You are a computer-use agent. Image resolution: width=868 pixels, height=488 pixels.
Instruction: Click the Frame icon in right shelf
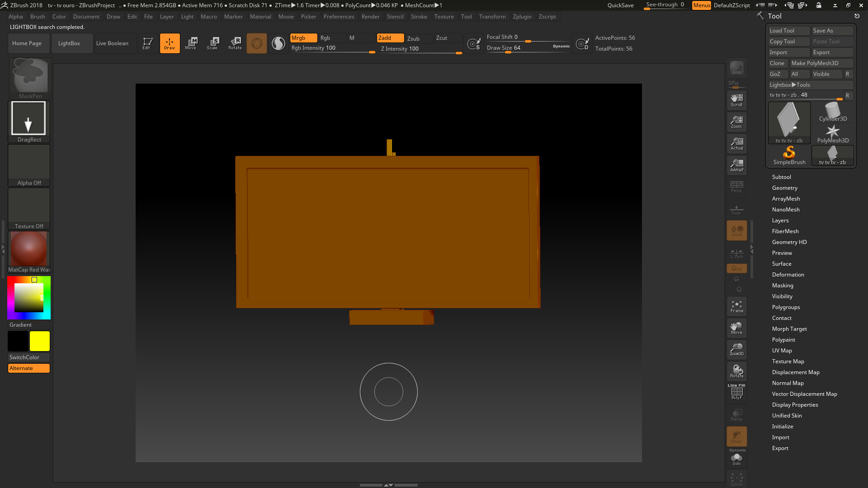coord(736,307)
